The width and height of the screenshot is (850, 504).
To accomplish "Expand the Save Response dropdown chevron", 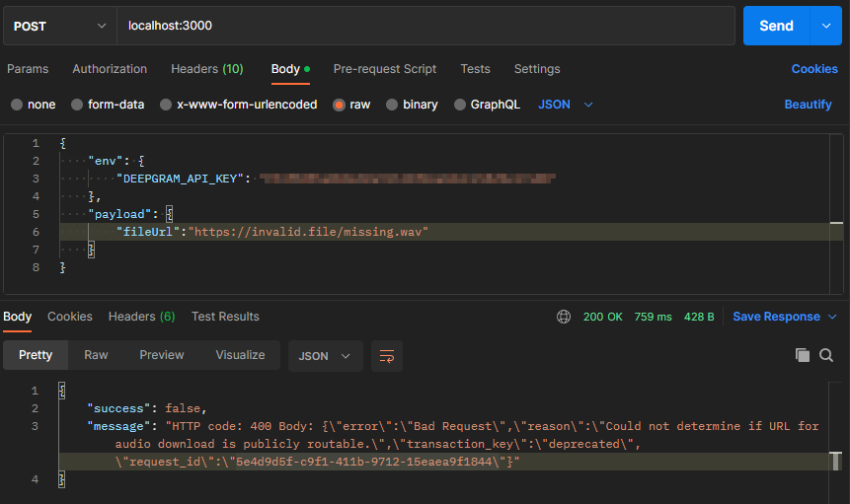I will (832, 317).
